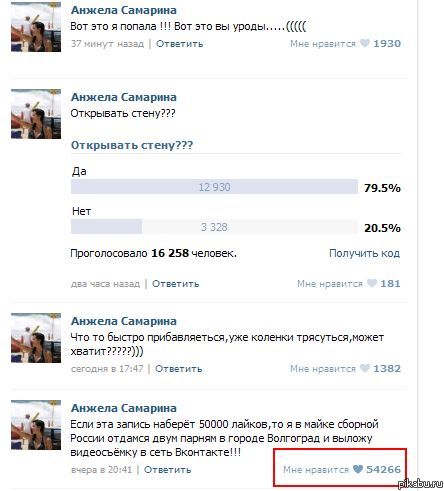The image size is (444, 491).
Task: Open avatar beside the 17:47 post
Action: click(36, 338)
